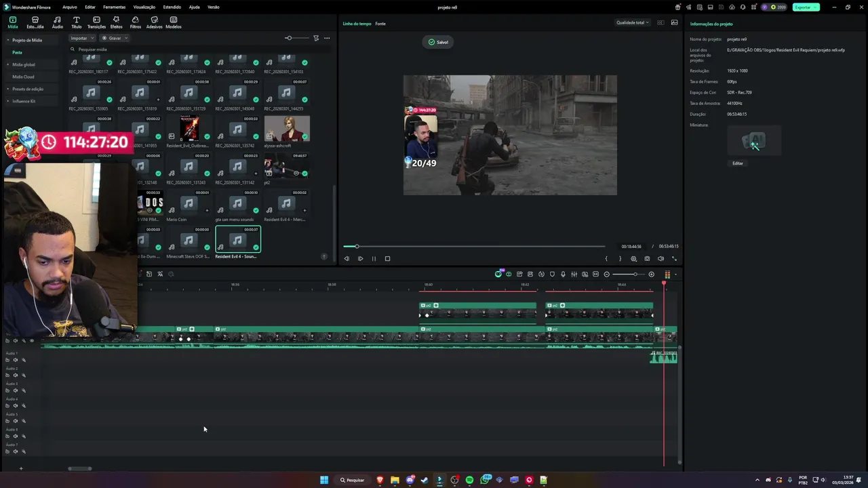This screenshot has width=868, height=488.
Task: Open the Visualização menu
Action: pos(144,7)
